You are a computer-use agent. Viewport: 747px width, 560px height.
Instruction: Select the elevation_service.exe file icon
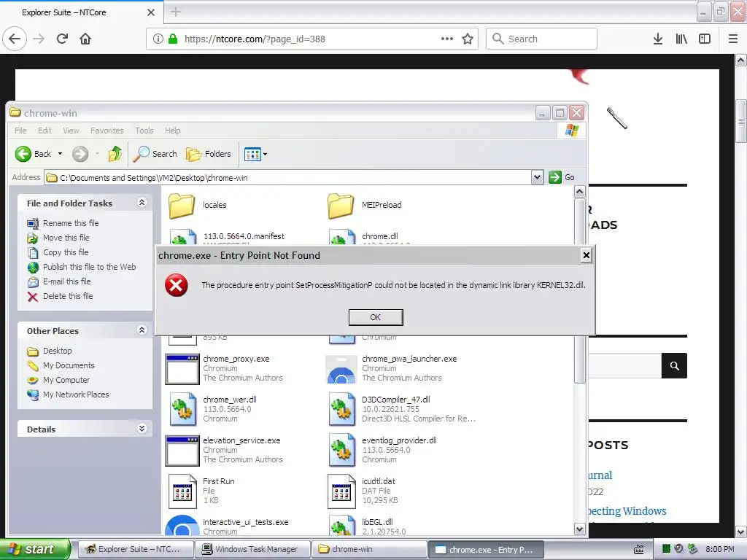[x=182, y=451]
